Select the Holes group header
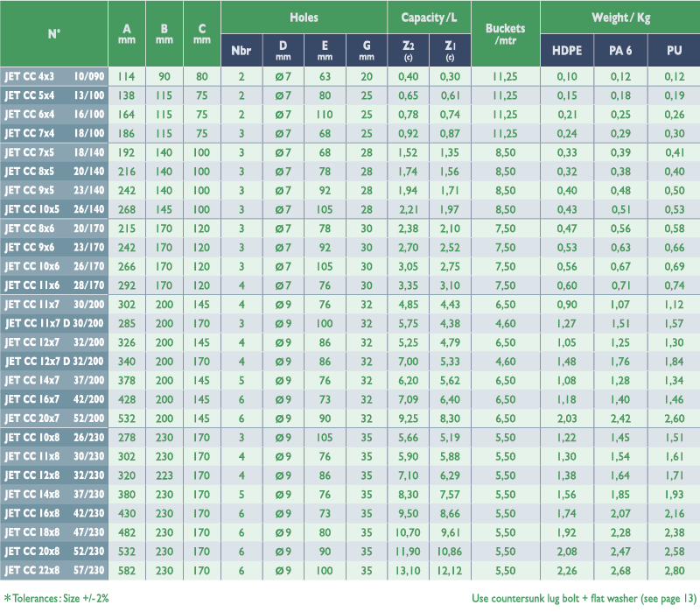Screen dimensions: 700x612 coord(304,17)
